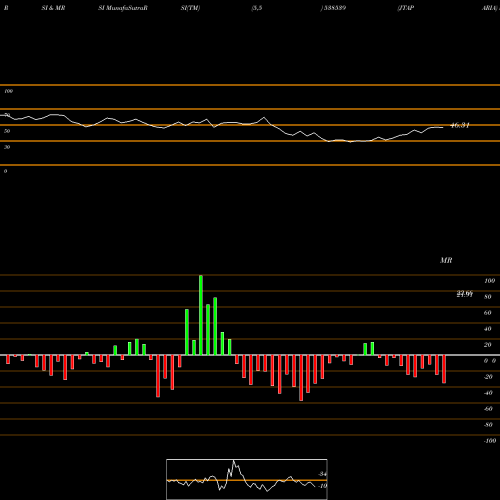
Task: Click the MR axis label -20
Action: (x=488, y=377)
